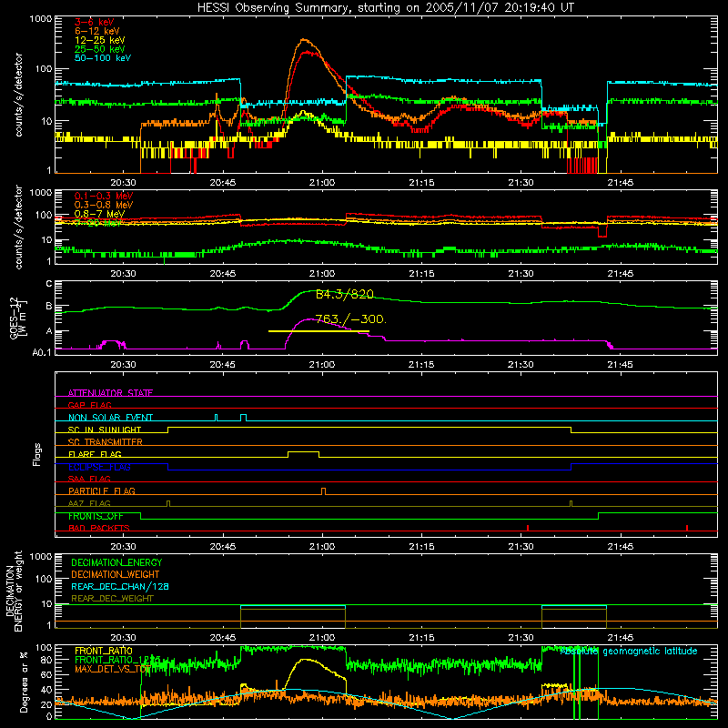Click 21:00 tick label under top keV panel

point(322,183)
